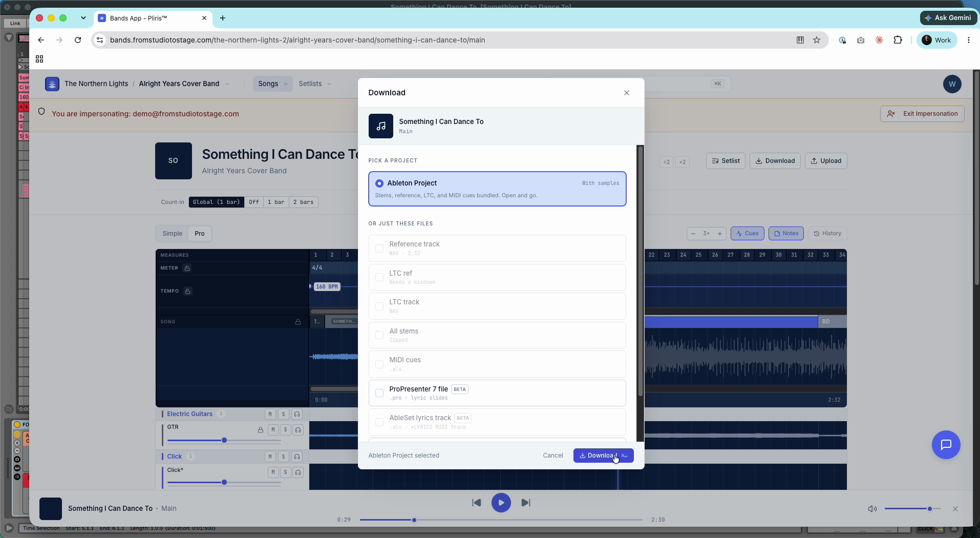Switch to the Simple view tab
The width and height of the screenshot is (980, 538).
tap(173, 234)
